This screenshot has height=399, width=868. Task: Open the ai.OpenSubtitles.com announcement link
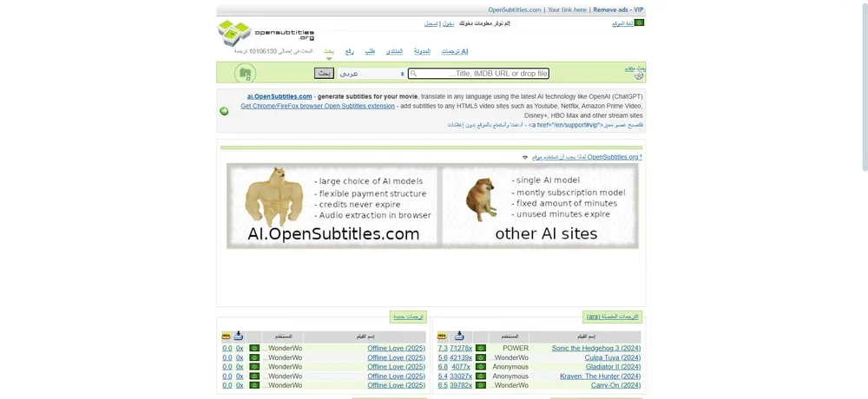[279, 96]
